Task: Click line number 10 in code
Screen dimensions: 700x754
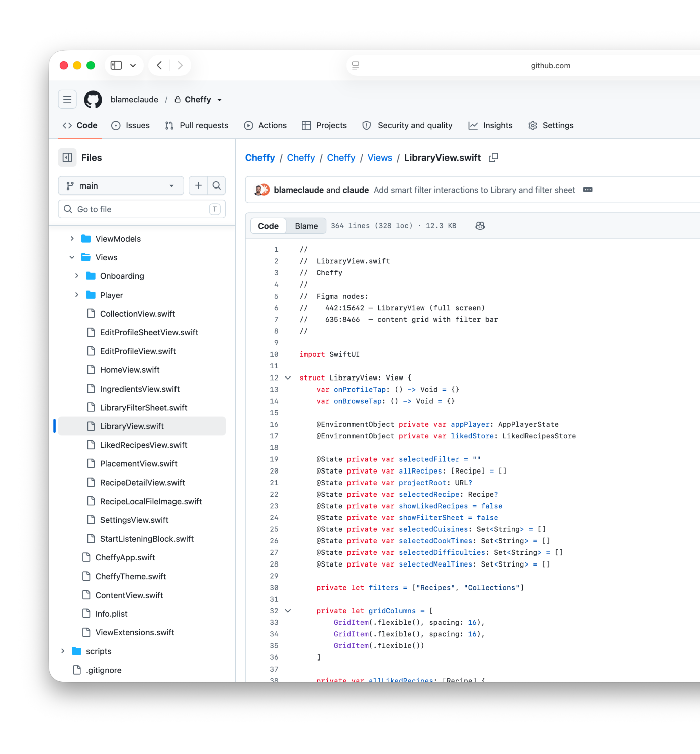Action: [x=274, y=354]
